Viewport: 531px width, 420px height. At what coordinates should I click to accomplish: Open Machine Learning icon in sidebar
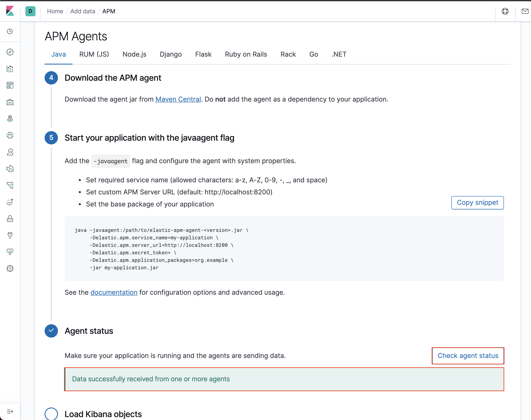point(10,135)
